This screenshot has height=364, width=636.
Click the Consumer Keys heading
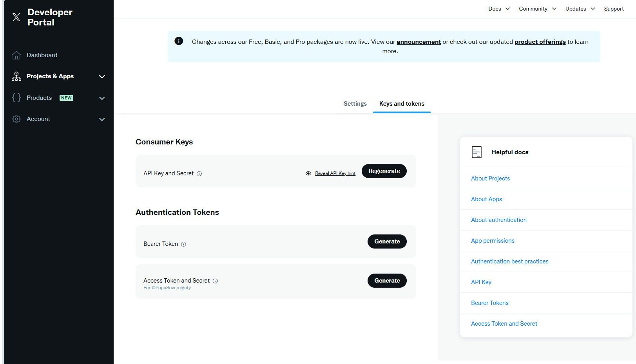pos(164,142)
